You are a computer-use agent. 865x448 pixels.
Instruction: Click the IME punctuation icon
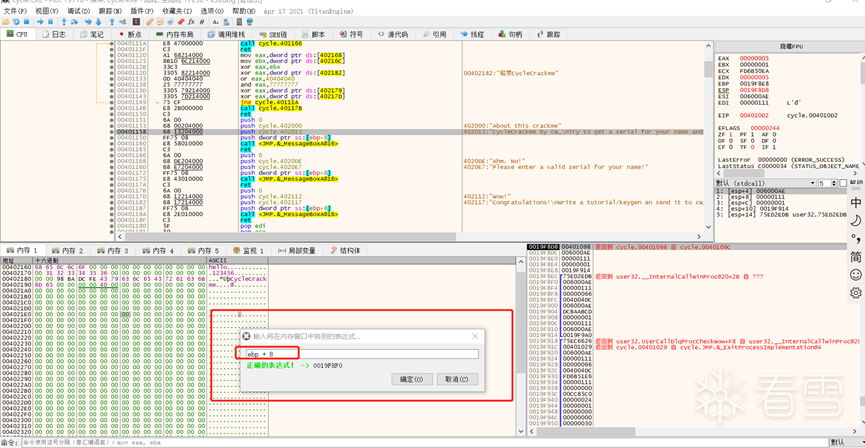tap(856, 238)
